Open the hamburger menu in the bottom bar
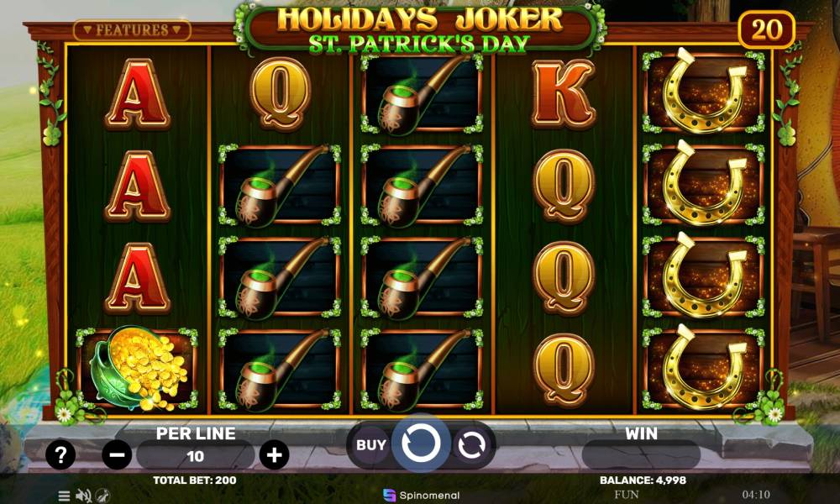Image resolution: width=840 pixels, height=504 pixels. pos(65,496)
